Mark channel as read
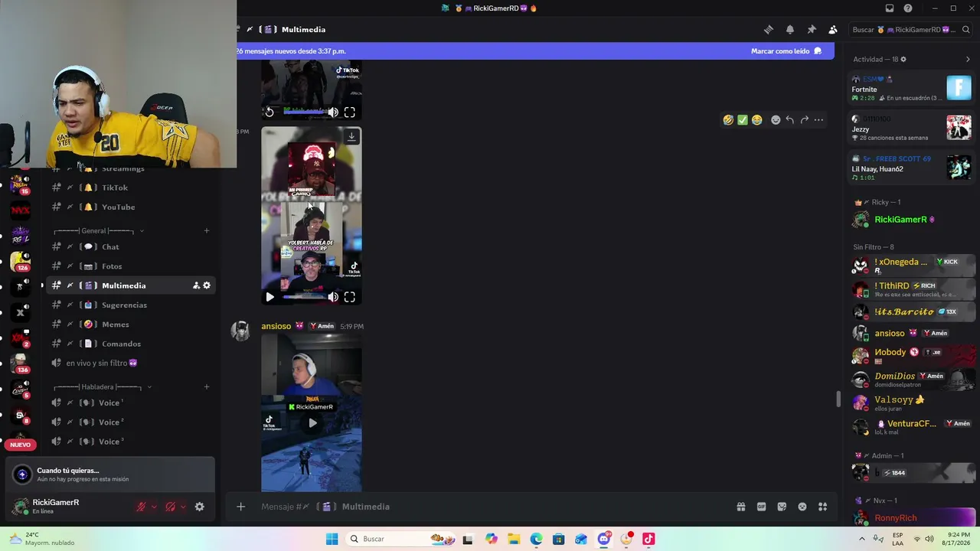The width and height of the screenshot is (980, 551). click(786, 51)
